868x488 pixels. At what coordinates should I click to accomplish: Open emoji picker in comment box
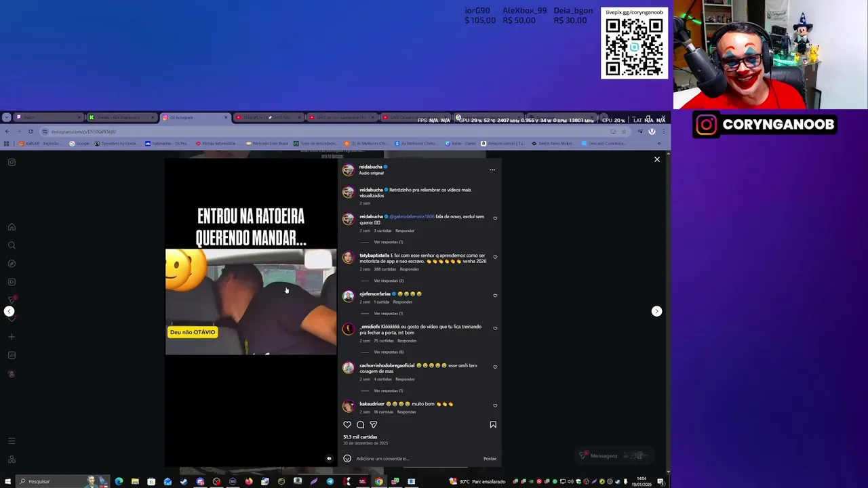347,458
